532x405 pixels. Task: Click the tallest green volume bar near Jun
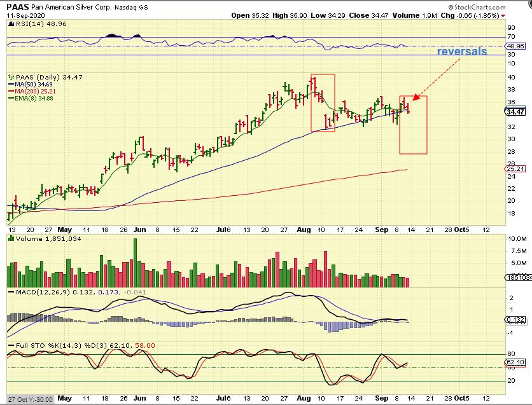tap(136, 263)
